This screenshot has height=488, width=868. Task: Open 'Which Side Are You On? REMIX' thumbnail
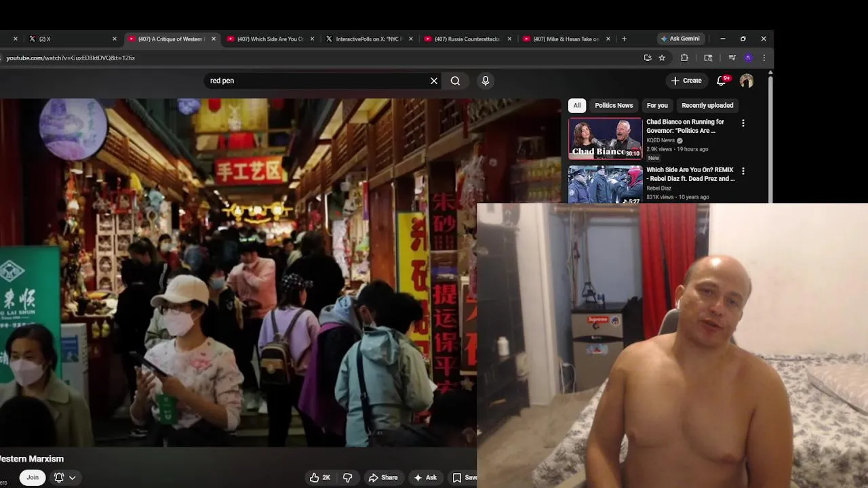click(605, 184)
